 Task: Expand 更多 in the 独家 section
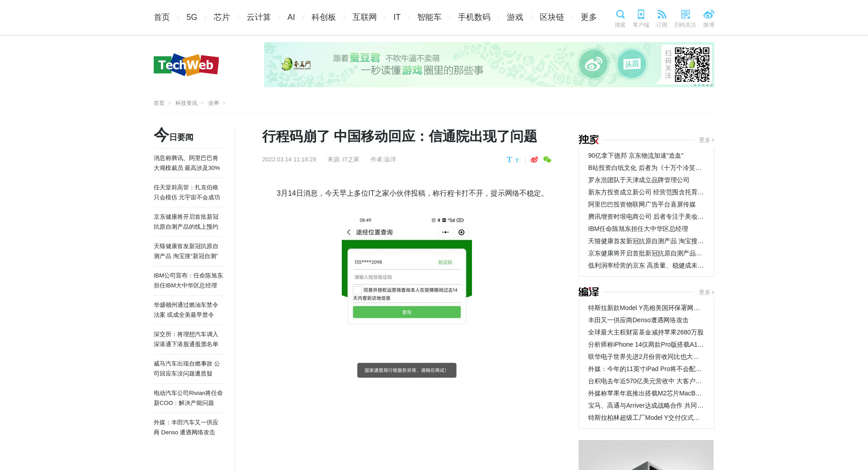click(x=706, y=140)
